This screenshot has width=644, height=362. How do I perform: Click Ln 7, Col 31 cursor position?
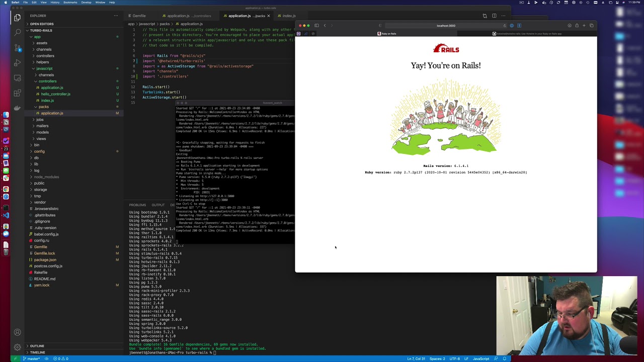pos(416,359)
